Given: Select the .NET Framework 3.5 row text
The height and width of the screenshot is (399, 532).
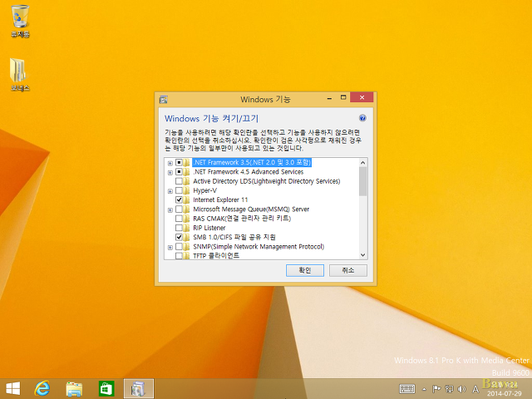Looking at the screenshot, I should click(x=252, y=163).
